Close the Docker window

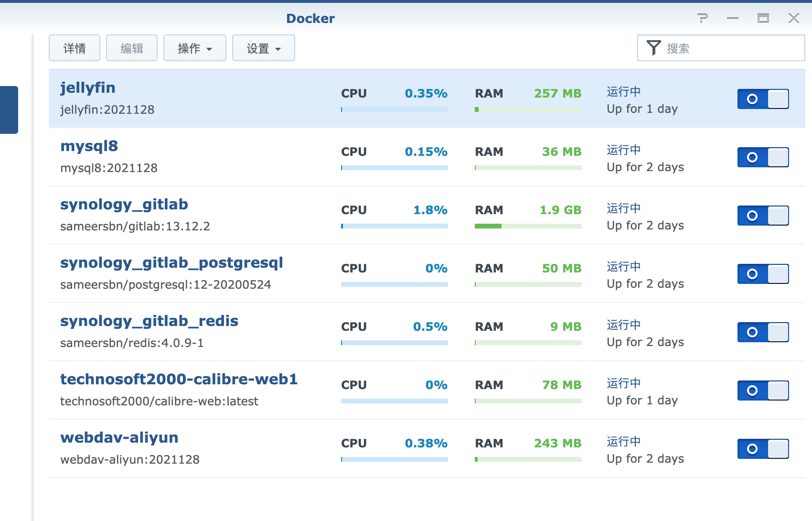(x=793, y=18)
